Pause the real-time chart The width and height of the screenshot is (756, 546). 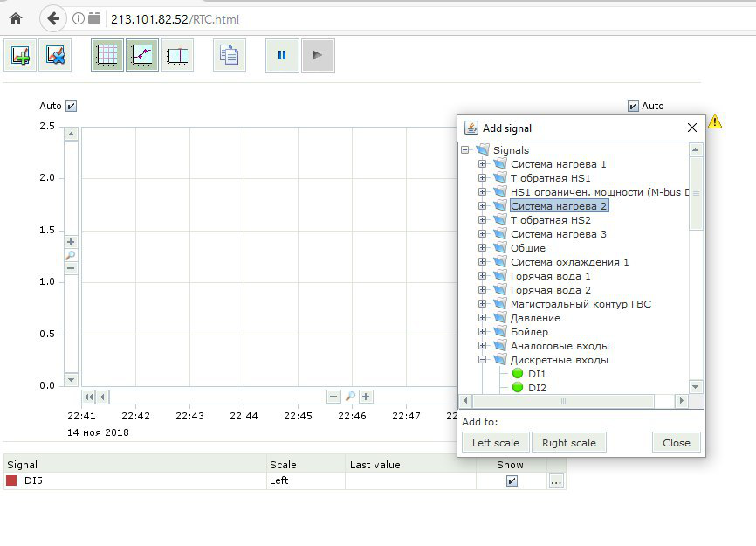point(282,55)
